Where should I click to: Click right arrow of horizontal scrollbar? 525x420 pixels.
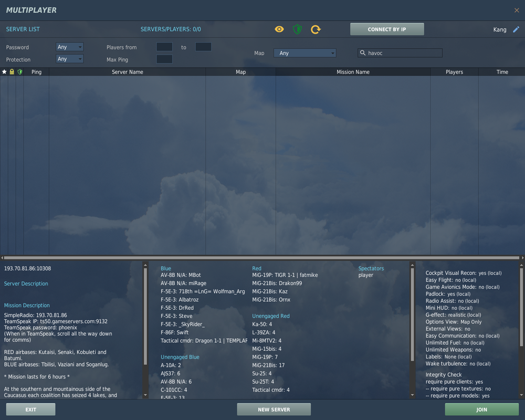(x=522, y=258)
